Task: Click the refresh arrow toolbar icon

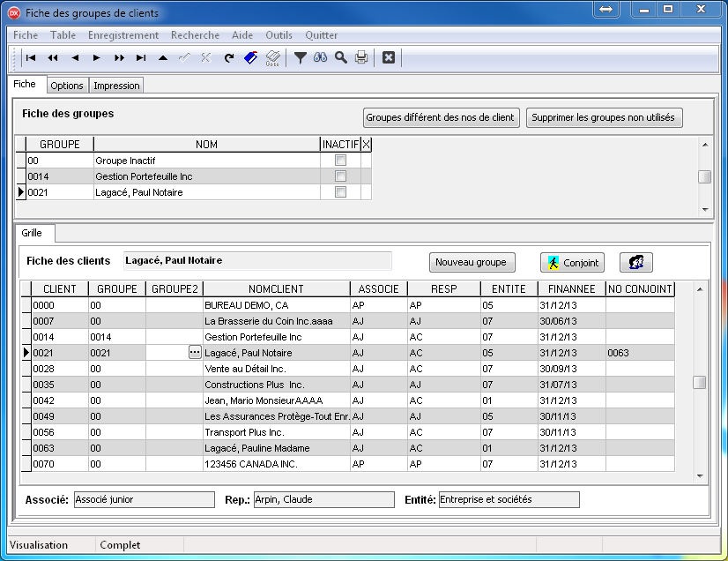Action: click(228, 58)
